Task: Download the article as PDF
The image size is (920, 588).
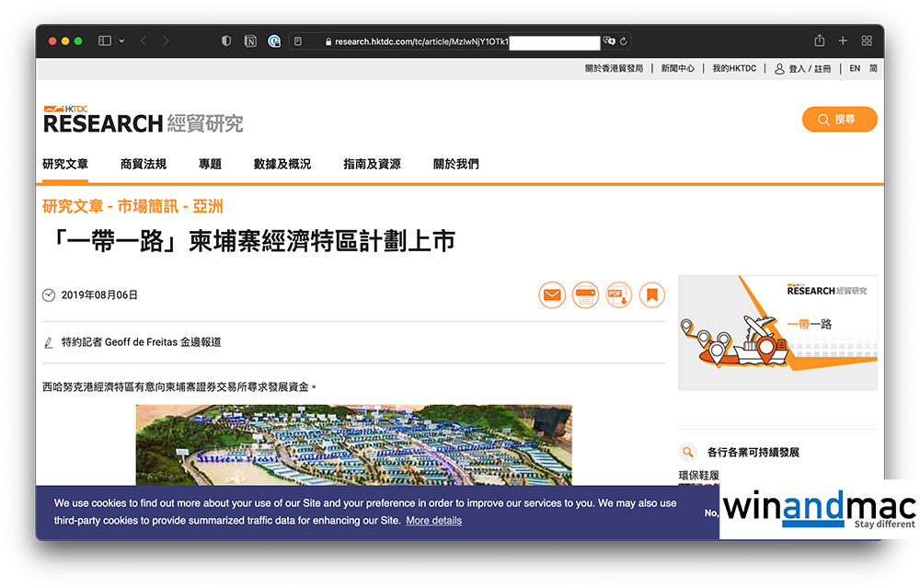Action: 618,295
